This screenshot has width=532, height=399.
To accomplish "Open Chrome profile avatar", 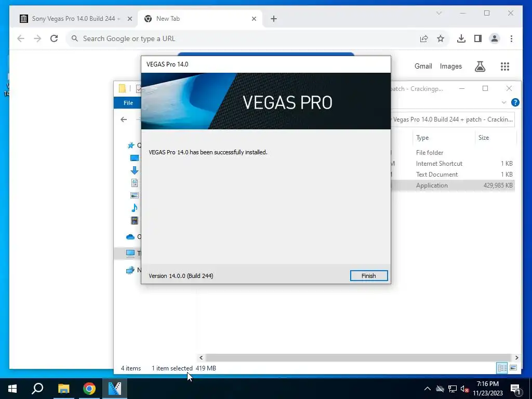I will pyautogui.click(x=495, y=38).
